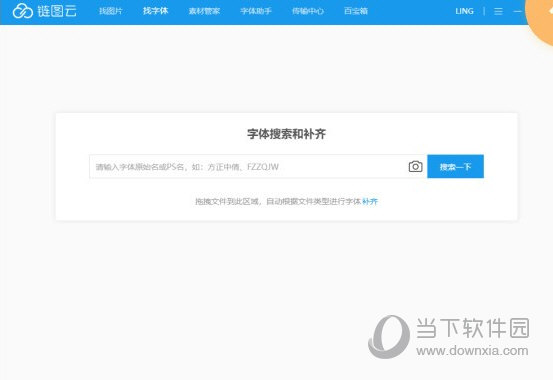Open the 找图片 tab
This screenshot has width=553, height=380.
coord(111,11)
